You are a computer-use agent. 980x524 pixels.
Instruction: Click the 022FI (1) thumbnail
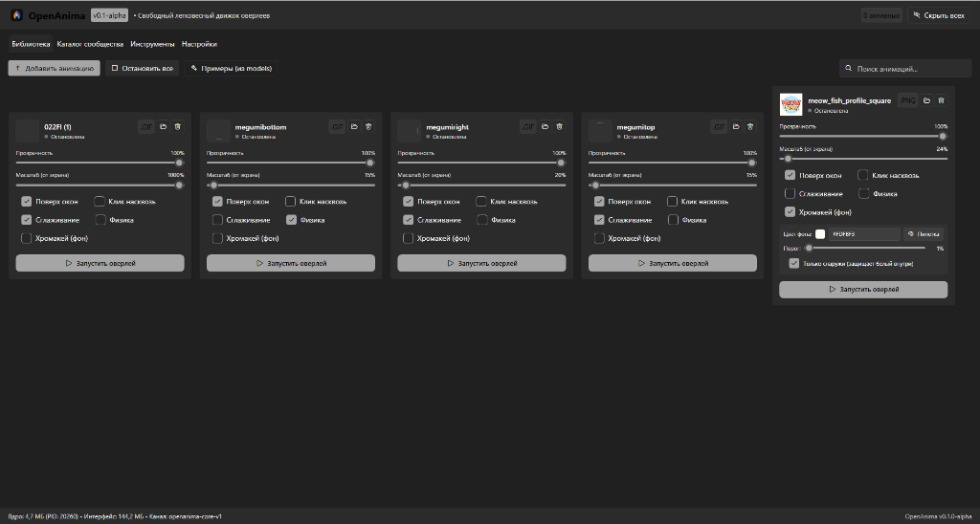(27, 131)
